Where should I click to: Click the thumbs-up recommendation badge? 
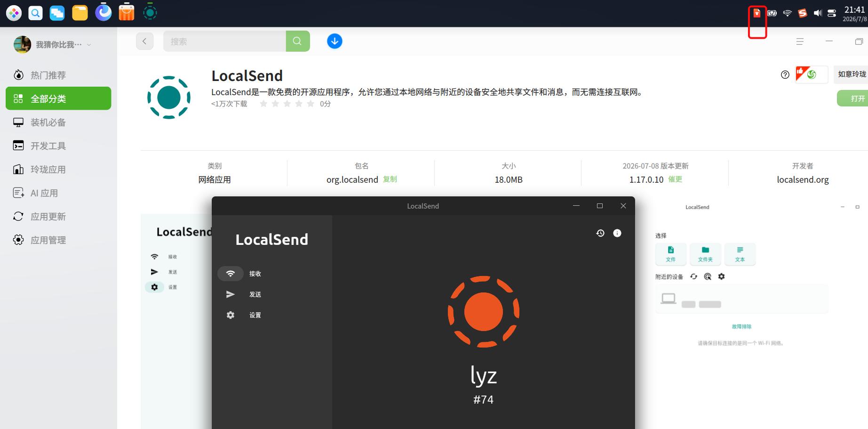point(811,74)
